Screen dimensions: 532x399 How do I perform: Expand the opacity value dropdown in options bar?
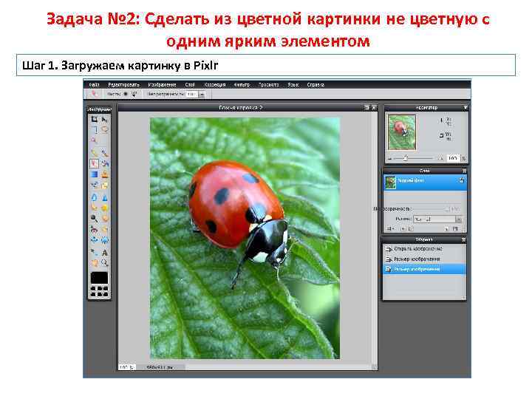coord(202,95)
